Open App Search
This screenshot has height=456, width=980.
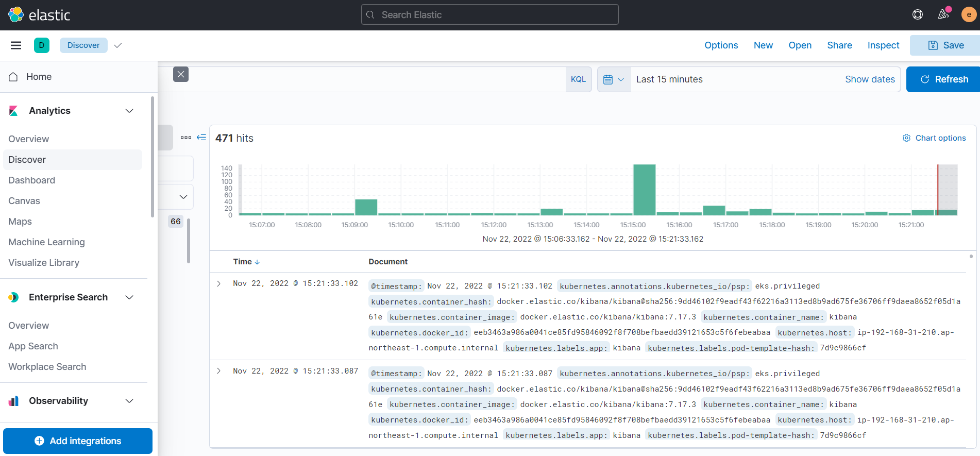coord(33,346)
